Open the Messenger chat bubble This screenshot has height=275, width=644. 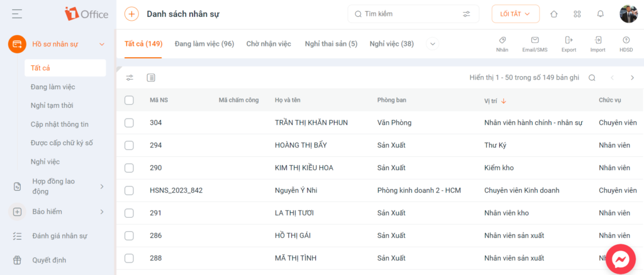621,259
